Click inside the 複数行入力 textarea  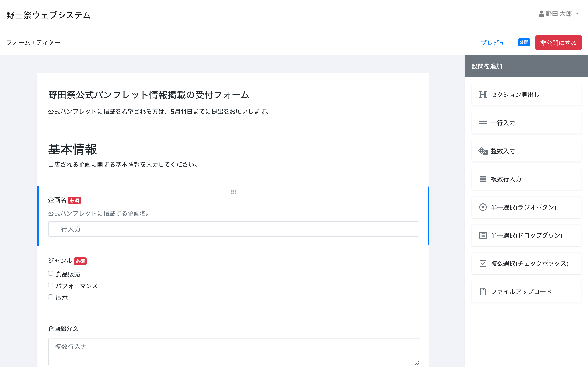233,352
